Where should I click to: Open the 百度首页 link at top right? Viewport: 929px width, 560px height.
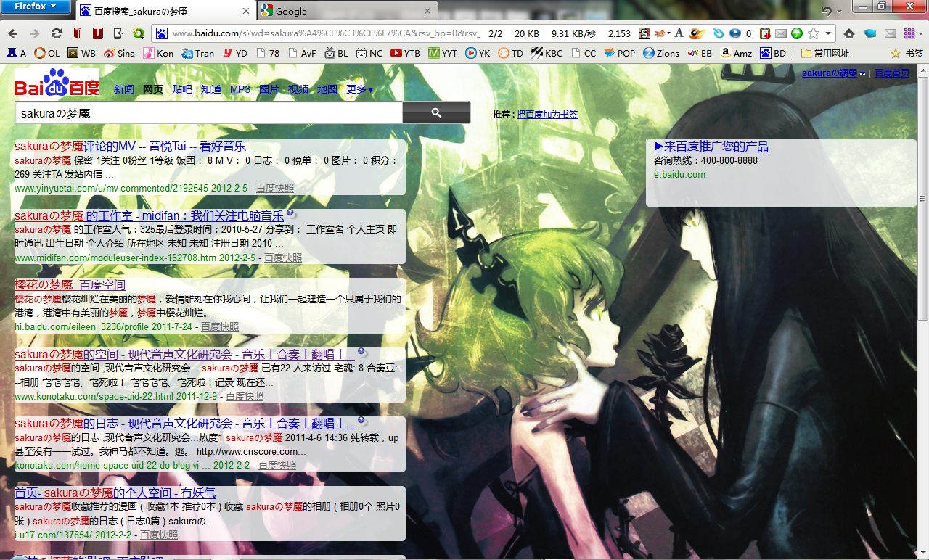(892, 73)
